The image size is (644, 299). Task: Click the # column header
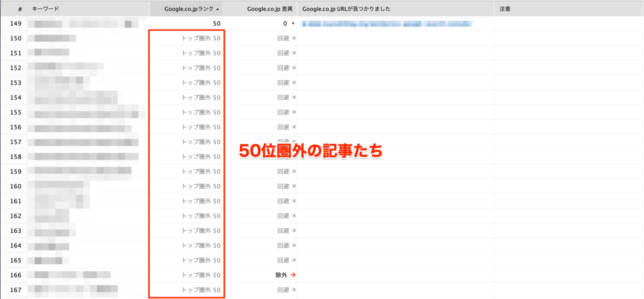(x=14, y=9)
